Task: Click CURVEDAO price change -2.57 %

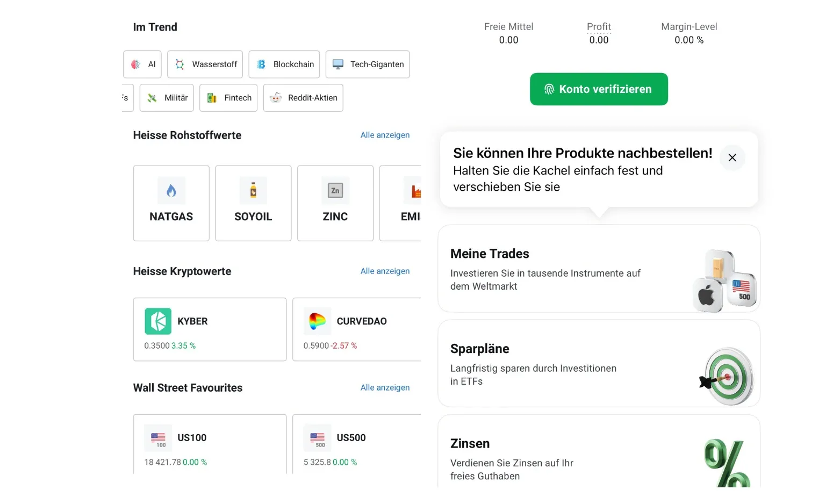Action: 344,345
